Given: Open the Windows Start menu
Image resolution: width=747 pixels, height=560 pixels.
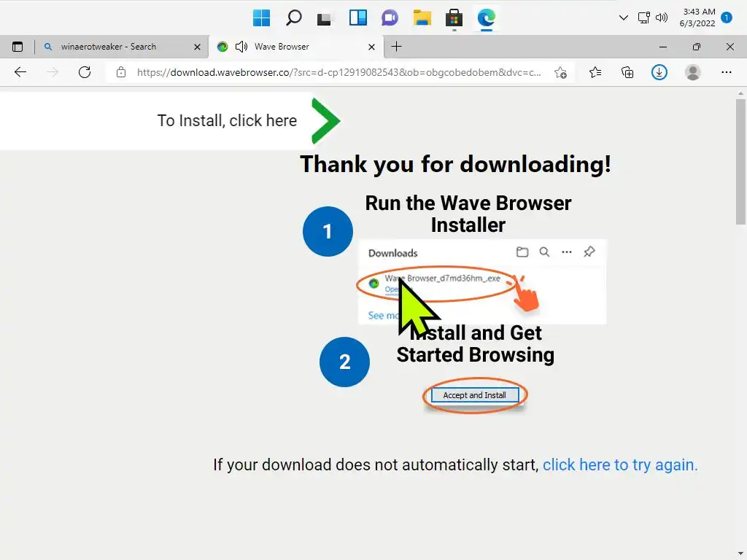Looking at the screenshot, I should 261,18.
